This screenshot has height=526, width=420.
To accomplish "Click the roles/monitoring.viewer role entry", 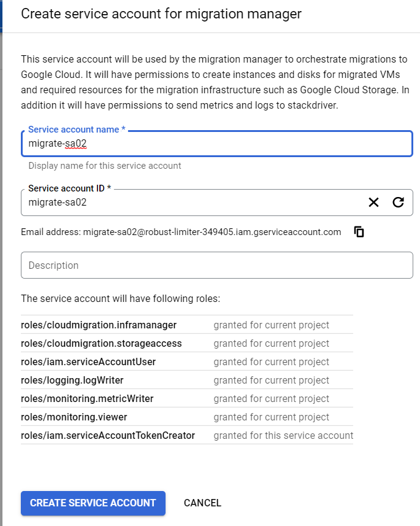I will point(74,417).
